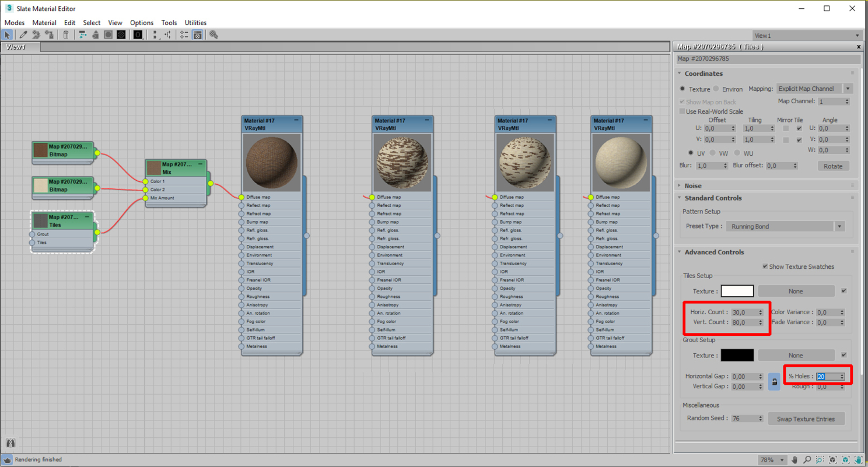Click the lay out all vertical icon
Screen dimensions: 868x467
tap(155, 35)
